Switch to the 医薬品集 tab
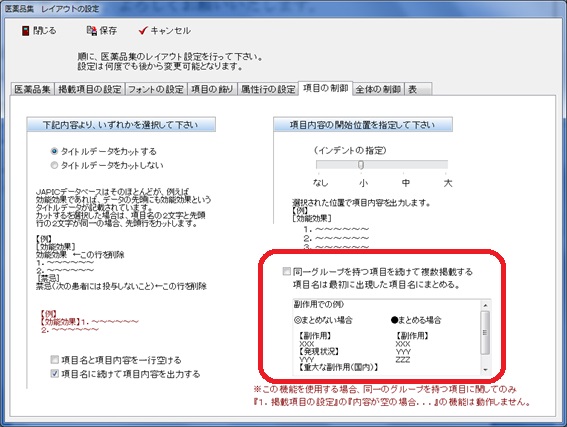567x427 pixels. (33, 89)
